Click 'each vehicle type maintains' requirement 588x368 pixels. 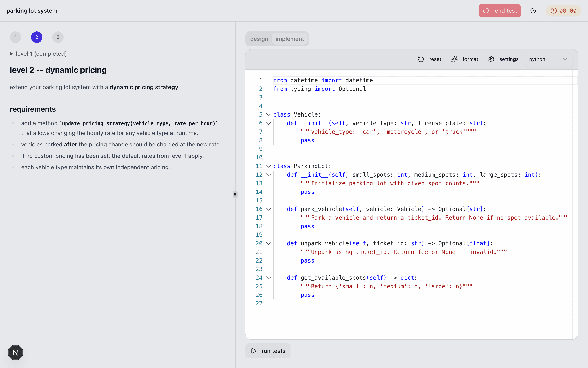pos(96,167)
